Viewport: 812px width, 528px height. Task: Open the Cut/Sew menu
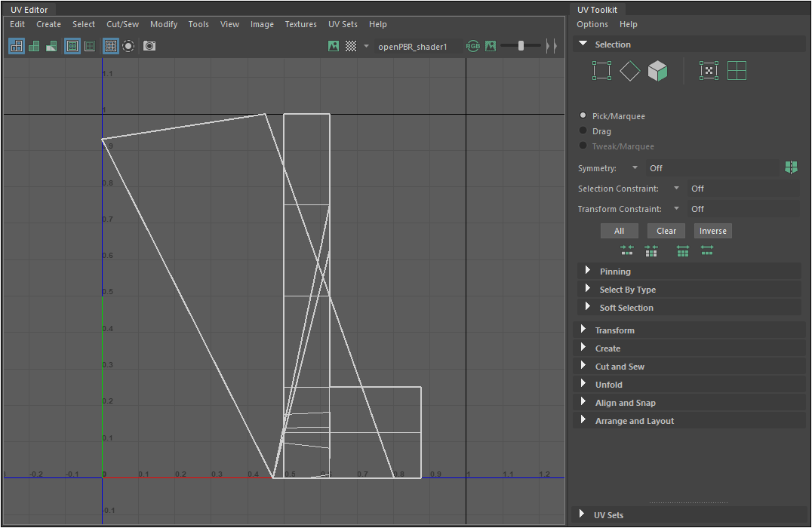point(122,24)
